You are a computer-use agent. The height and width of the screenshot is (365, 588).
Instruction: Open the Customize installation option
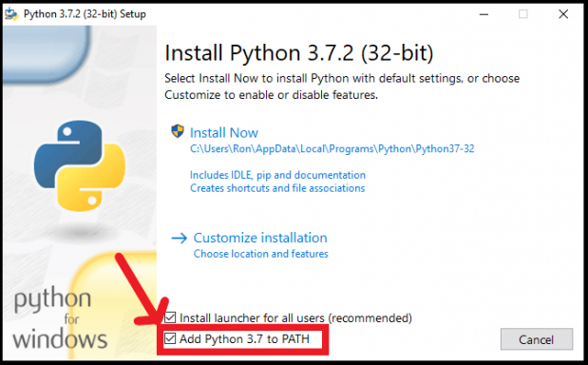pos(260,238)
